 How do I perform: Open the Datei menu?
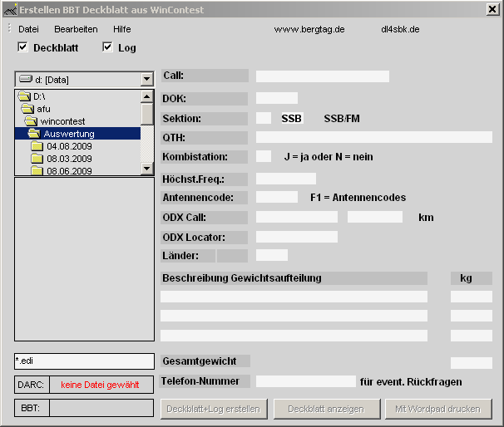tap(28, 29)
